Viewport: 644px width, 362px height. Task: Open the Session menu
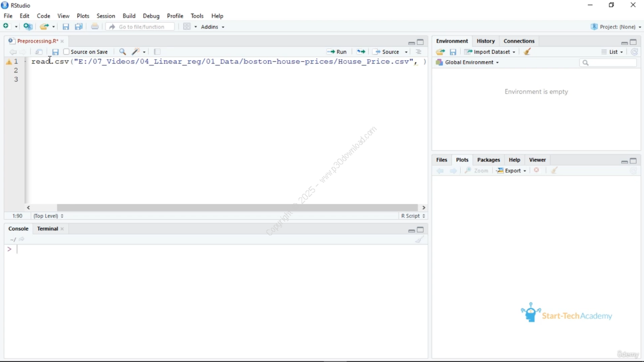(106, 16)
